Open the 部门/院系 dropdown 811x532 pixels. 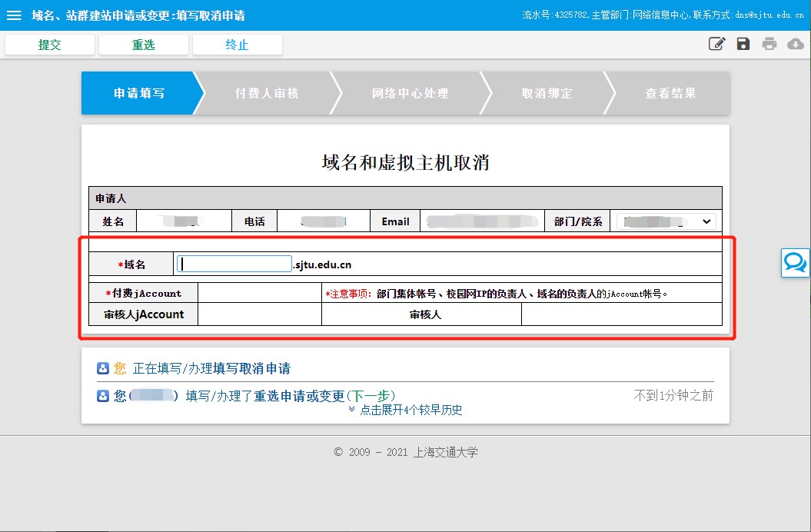click(666, 221)
